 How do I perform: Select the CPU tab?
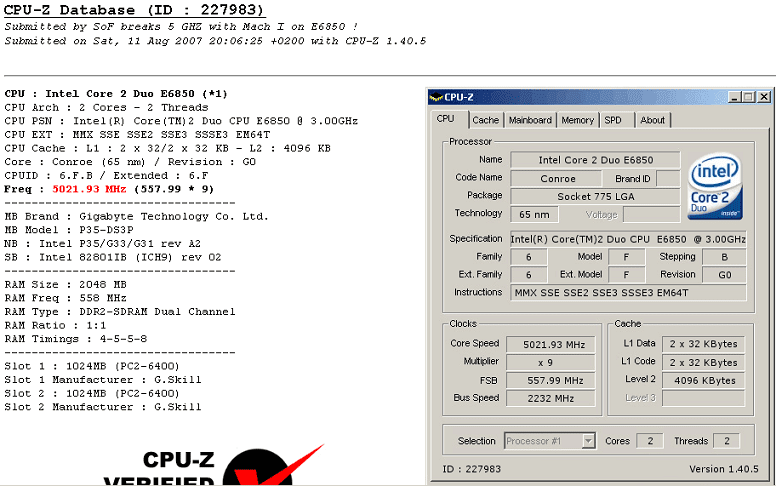click(445, 119)
